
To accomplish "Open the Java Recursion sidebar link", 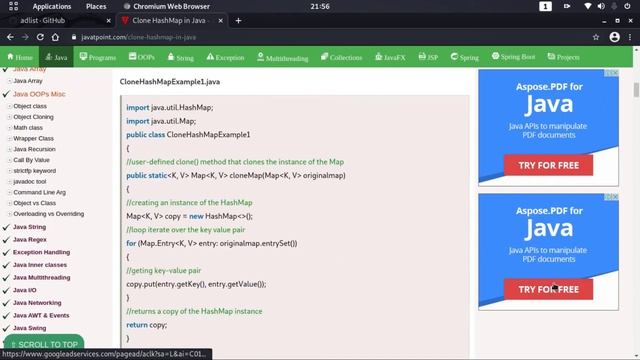I will (x=34, y=149).
